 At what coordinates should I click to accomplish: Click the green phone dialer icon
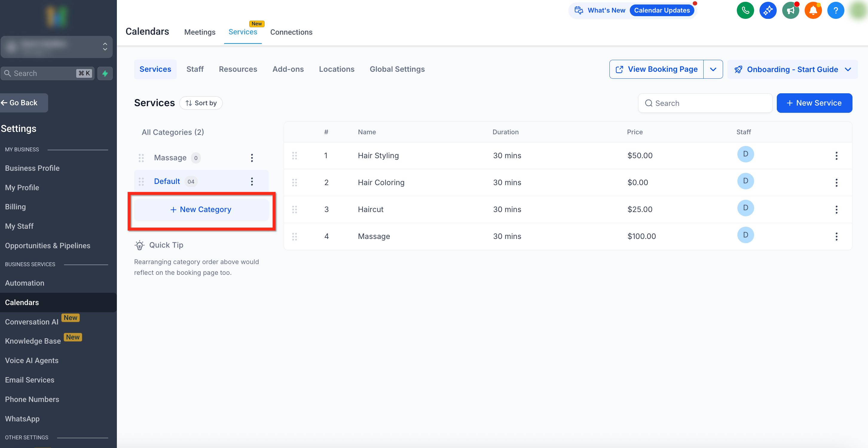[x=745, y=10]
